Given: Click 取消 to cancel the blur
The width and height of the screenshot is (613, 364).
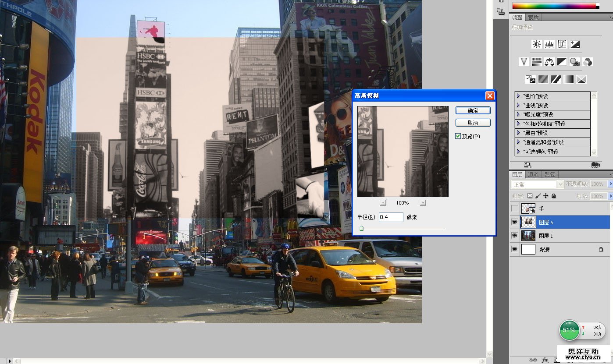Looking at the screenshot, I should coord(473,123).
